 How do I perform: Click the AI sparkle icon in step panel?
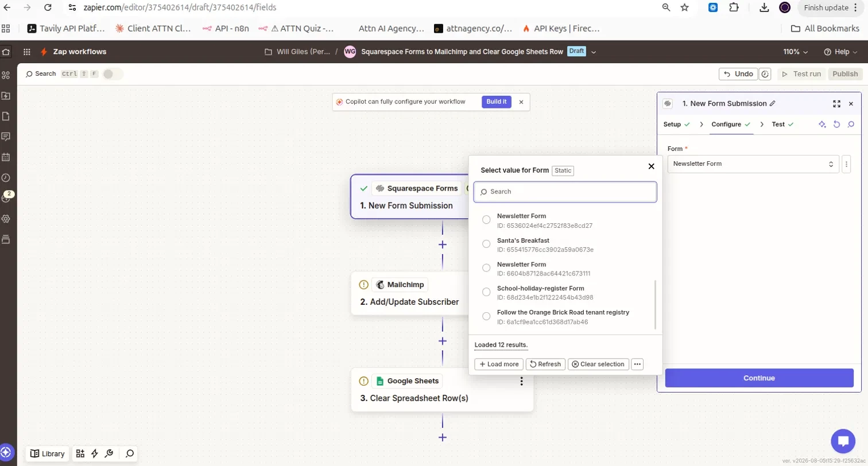pyautogui.click(x=822, y=125)
